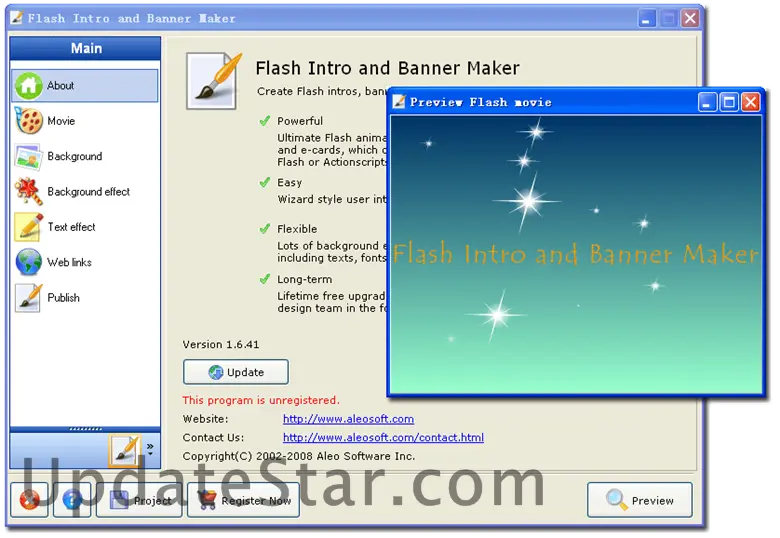Open the Contact Us contact.html link
Viewport: 780px width, 538px height.
(383, 437)
